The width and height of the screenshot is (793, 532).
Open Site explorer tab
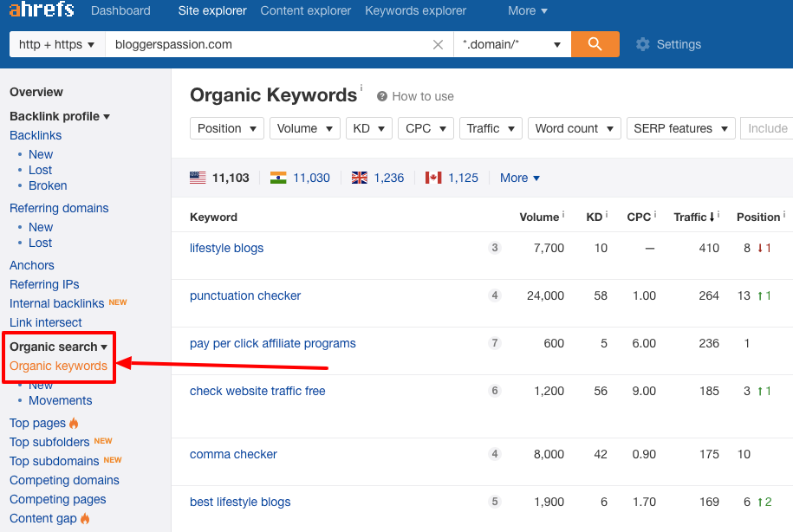(x=212, y=10)
